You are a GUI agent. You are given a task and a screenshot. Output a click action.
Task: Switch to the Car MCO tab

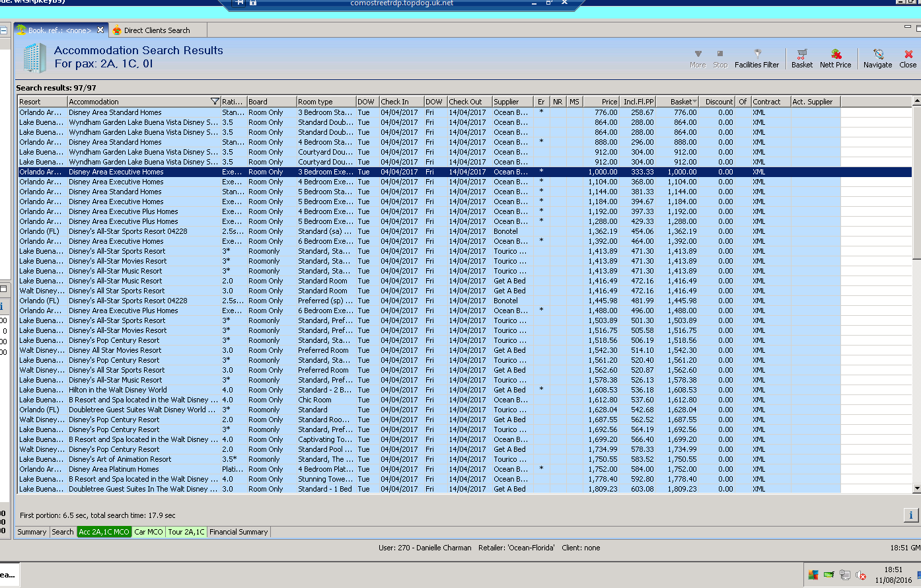tap(149, 532)
